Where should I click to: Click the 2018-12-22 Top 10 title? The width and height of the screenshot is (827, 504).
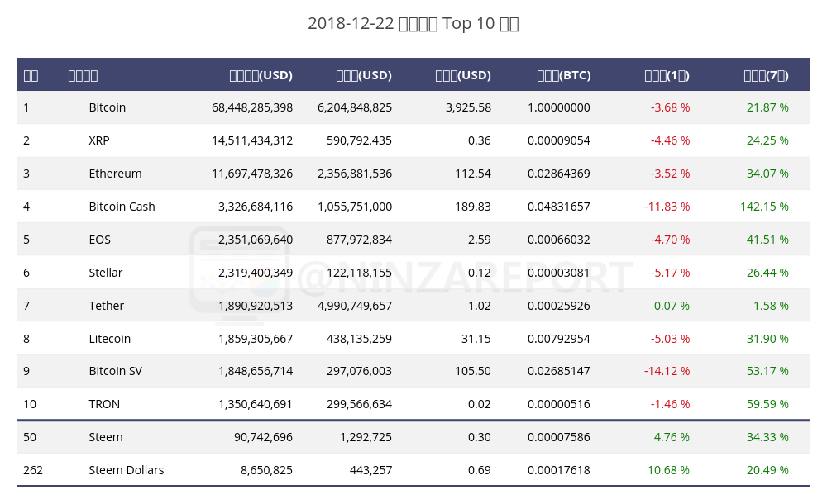pos(413,24)
